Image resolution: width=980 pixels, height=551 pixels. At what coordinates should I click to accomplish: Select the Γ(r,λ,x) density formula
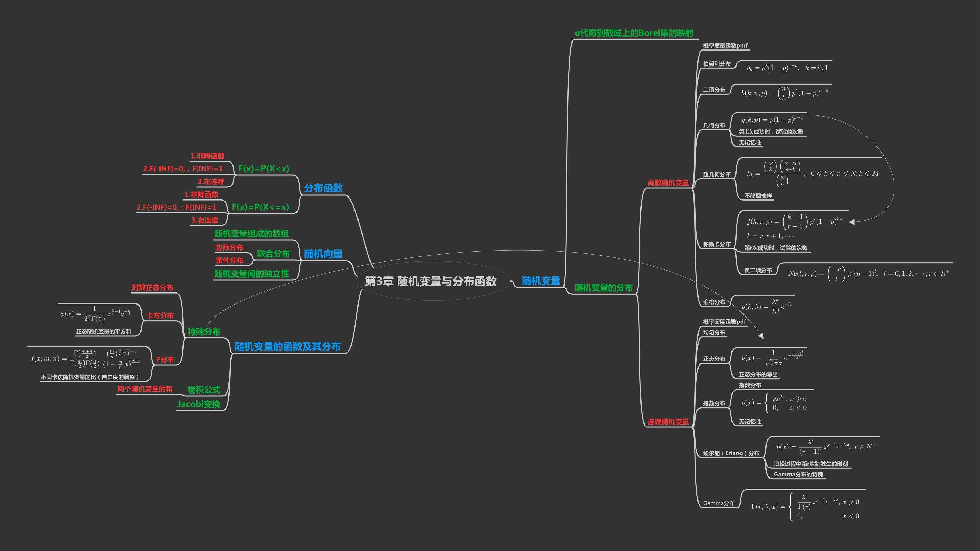[805, 507]
